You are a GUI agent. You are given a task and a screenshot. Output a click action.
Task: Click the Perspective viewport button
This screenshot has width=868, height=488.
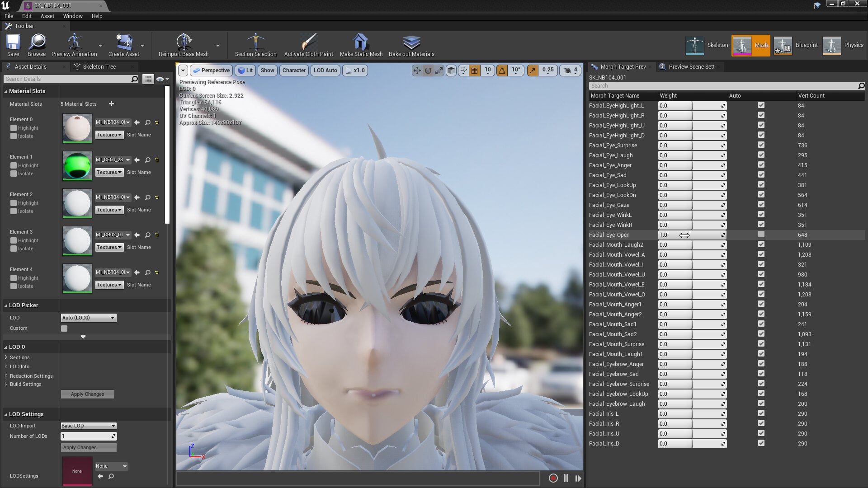(x=211, y=70)
